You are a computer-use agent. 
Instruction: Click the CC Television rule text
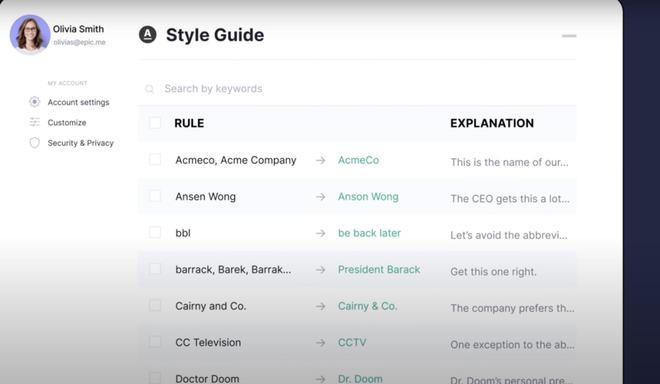[208, 343]
